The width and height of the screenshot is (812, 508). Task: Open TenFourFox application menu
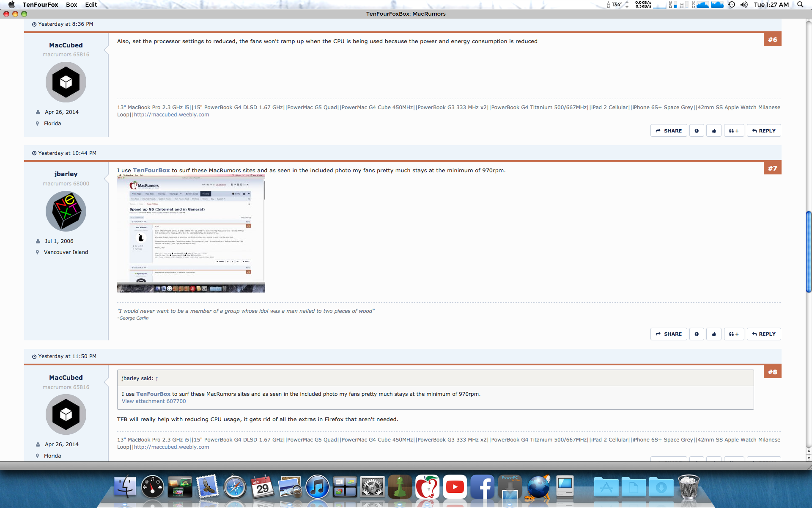tap(40, 5)
